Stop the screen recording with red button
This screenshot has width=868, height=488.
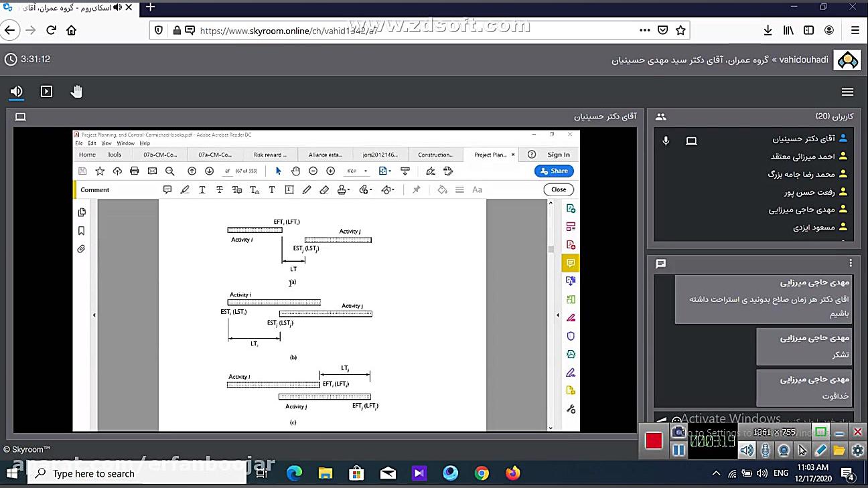click(654, 440)
